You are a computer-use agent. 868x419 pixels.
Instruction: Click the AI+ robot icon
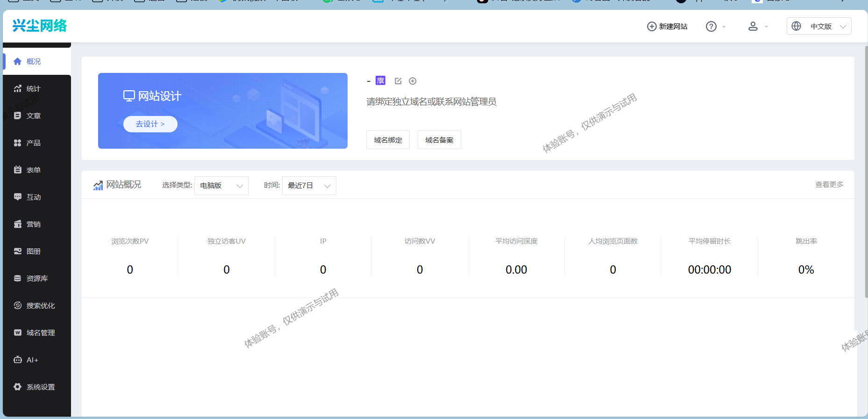[x=18, y=360]
